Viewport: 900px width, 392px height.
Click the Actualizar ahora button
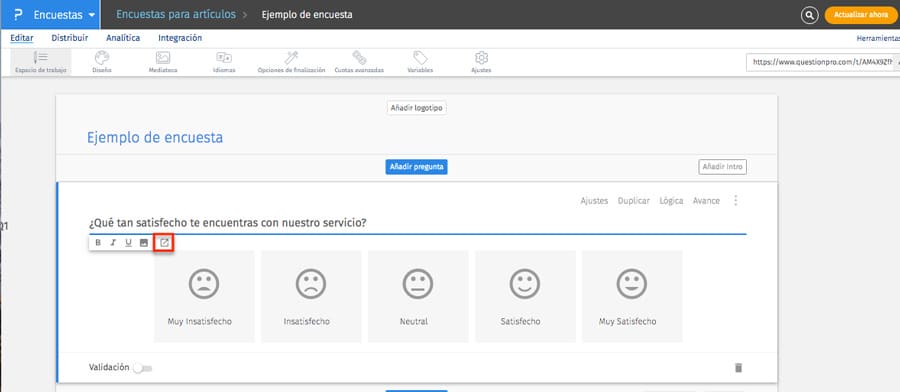pos(861,15)
